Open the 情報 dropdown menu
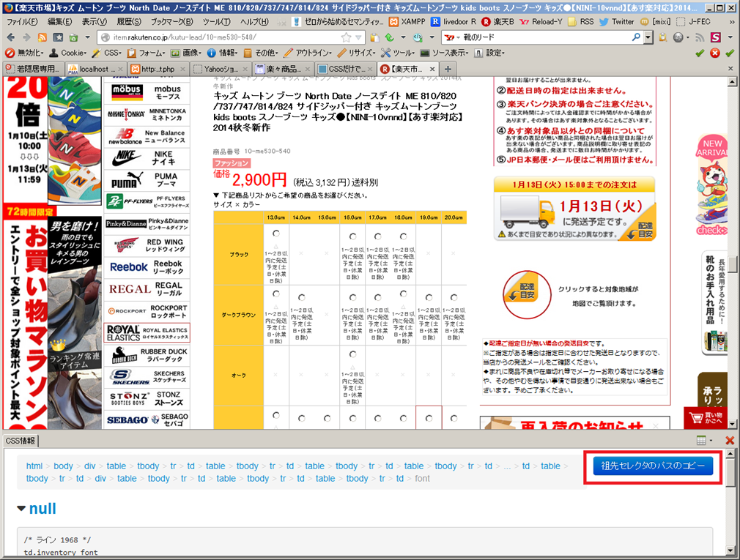 [222, 53]
